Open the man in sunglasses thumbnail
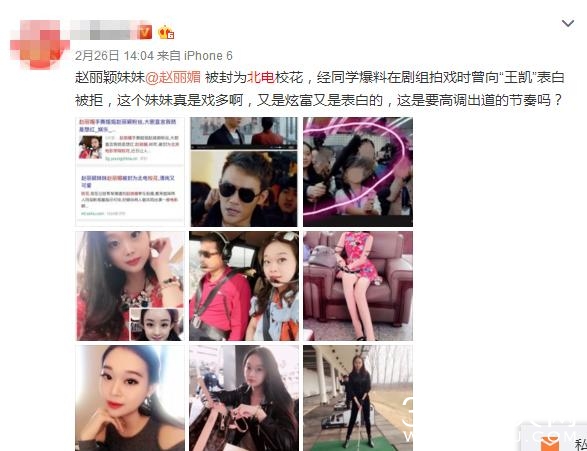This screenshot has width=587, height=451. (244, 172)
